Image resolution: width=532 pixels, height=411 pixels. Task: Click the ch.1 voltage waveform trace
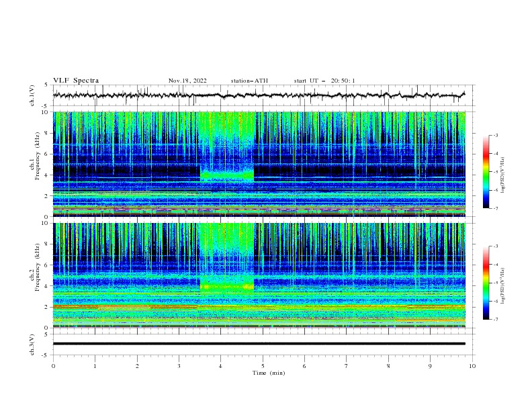[x=259, y=95]
